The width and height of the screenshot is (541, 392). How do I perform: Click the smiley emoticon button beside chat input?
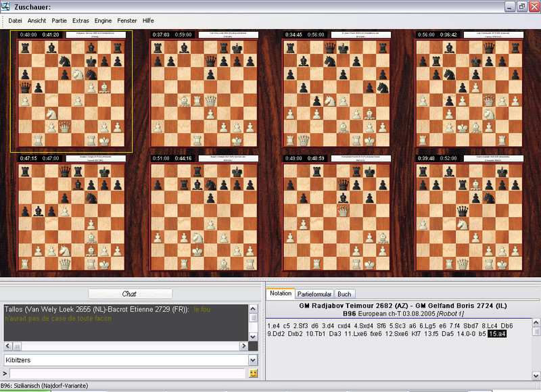(254, 373)
